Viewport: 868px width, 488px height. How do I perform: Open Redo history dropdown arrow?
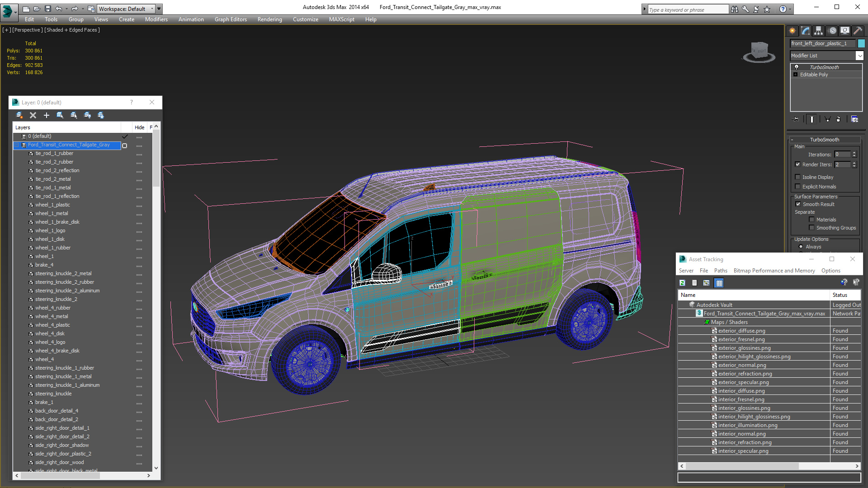82,9
